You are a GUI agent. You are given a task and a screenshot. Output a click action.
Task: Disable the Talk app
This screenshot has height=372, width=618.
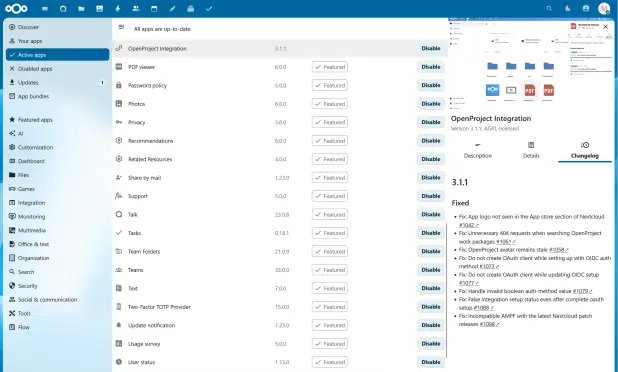point(431,214)
